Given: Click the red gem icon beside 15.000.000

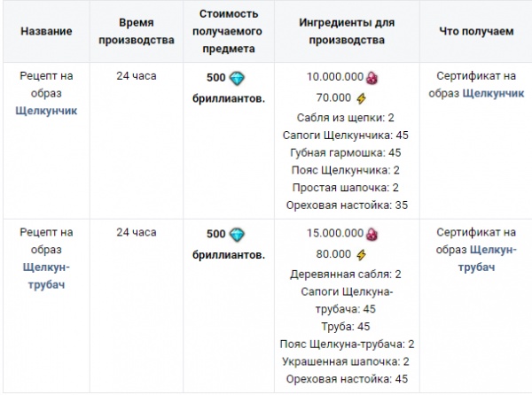Looking at the screenshot, I should [x=372, y=235].
